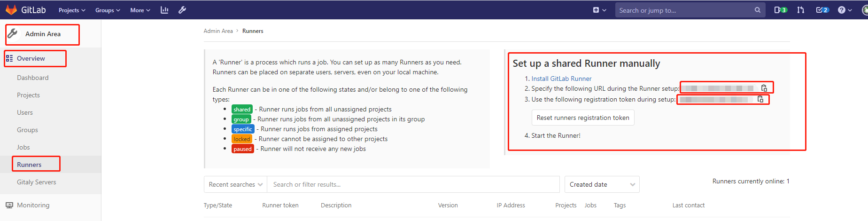Open Monitoring section in the sidebar
The height and width of the screenshot is (221, 868).
pos(33,205)
